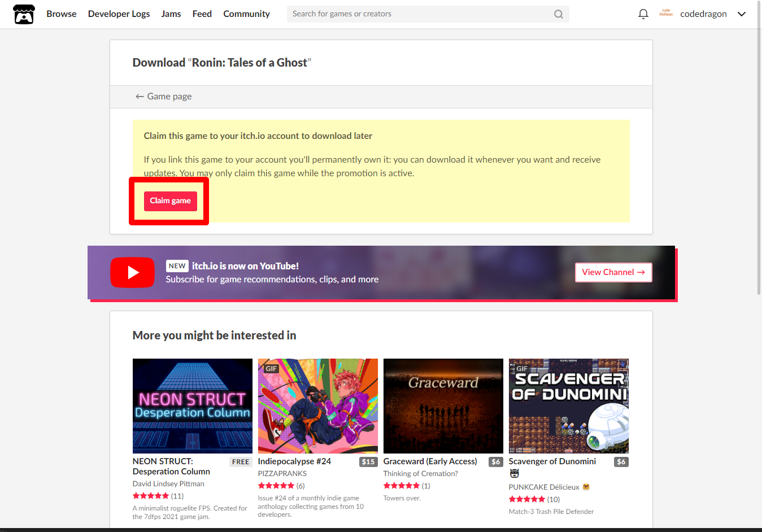Open Graceward (Early Access) title link
This screenshot has height=532, width=762.
(x=430, y=461)
